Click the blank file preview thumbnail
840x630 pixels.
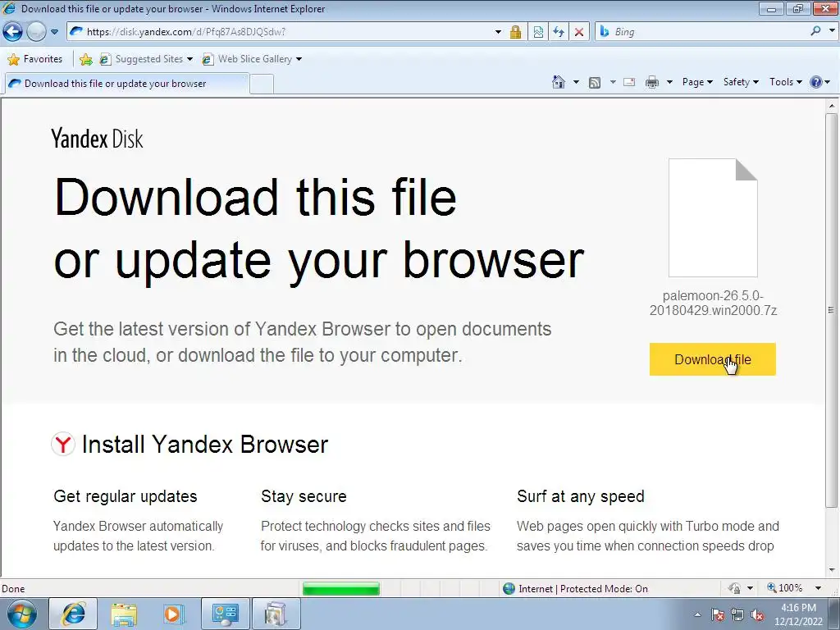[713, 217]
